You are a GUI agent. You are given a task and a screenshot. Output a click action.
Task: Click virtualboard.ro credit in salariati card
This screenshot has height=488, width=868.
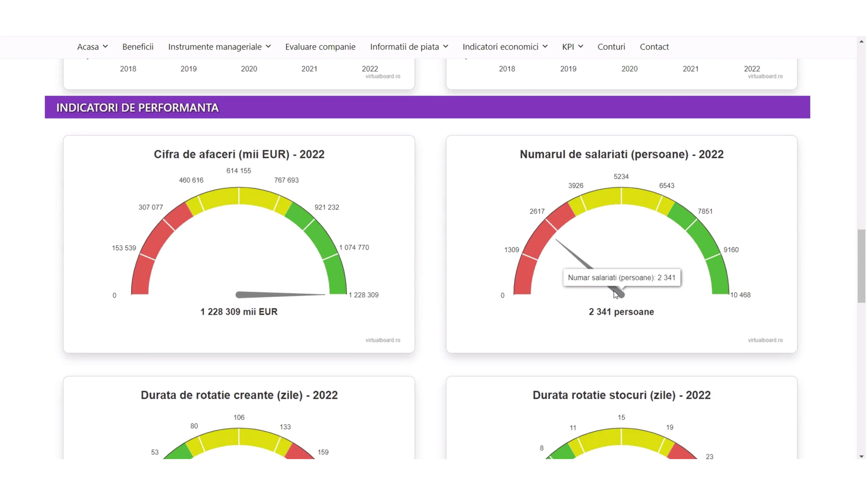tap(765, 340)
